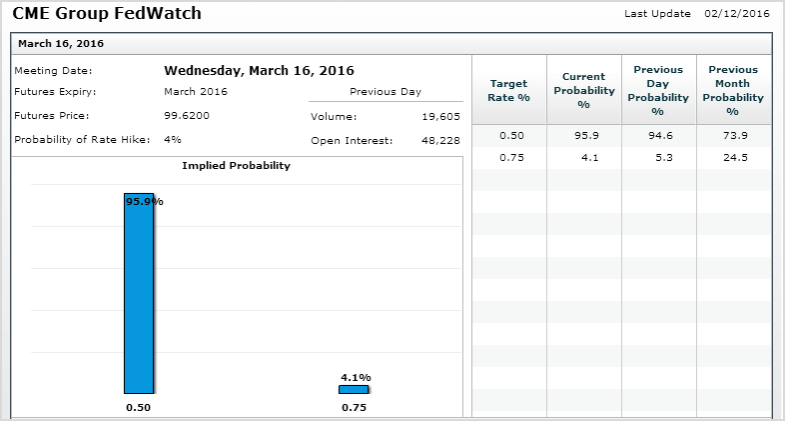Click the Wednesday, March 16, 2016 meeting date

point(259,71)
